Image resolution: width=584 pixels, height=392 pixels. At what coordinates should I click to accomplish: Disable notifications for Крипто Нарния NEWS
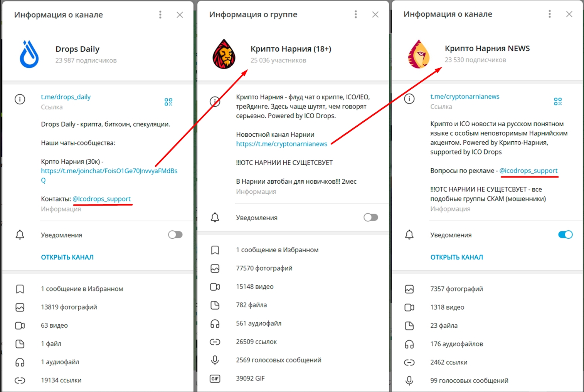565,235
